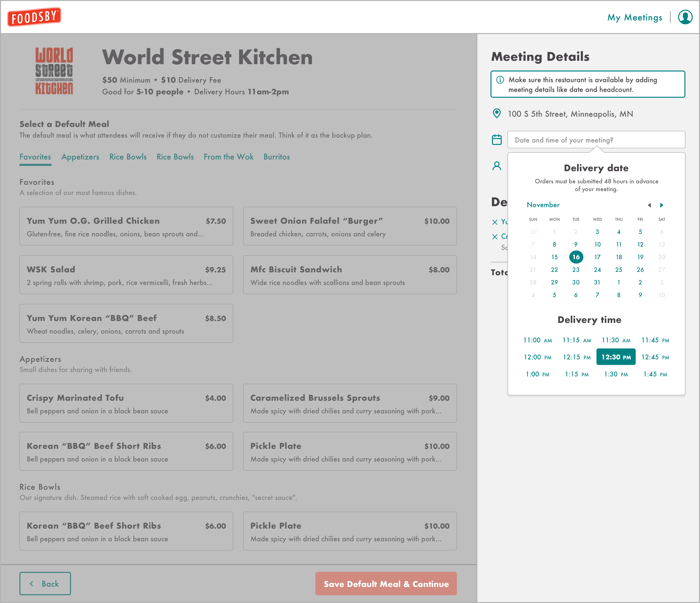Click the Foodsby logo
The image size is (700, 603).
[34, 17]
